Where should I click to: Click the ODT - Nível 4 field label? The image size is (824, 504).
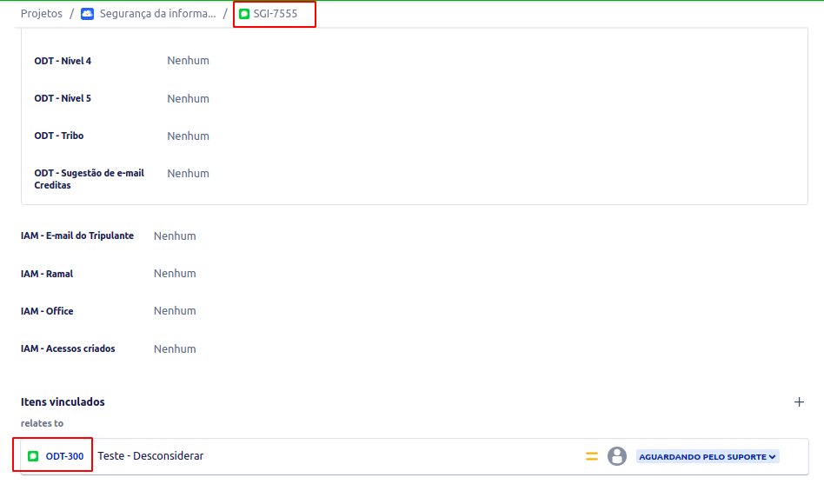63,61
